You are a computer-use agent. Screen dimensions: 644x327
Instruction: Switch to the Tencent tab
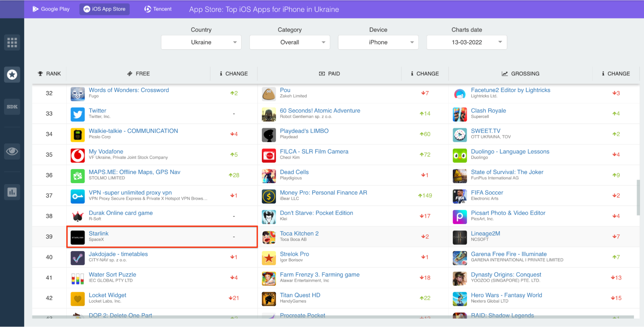158,9
